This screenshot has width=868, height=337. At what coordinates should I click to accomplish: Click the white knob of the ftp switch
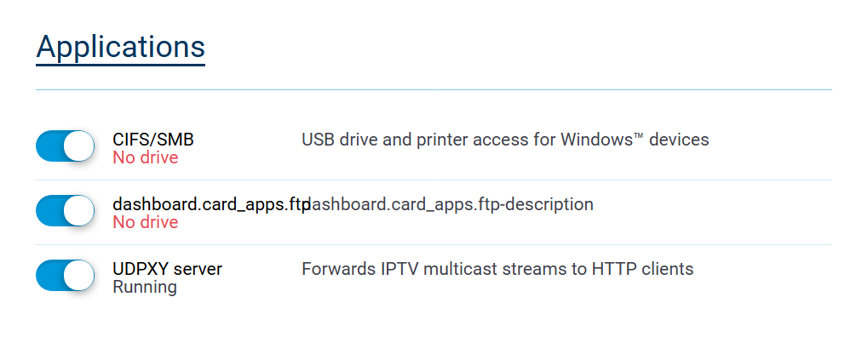point(78,211)
